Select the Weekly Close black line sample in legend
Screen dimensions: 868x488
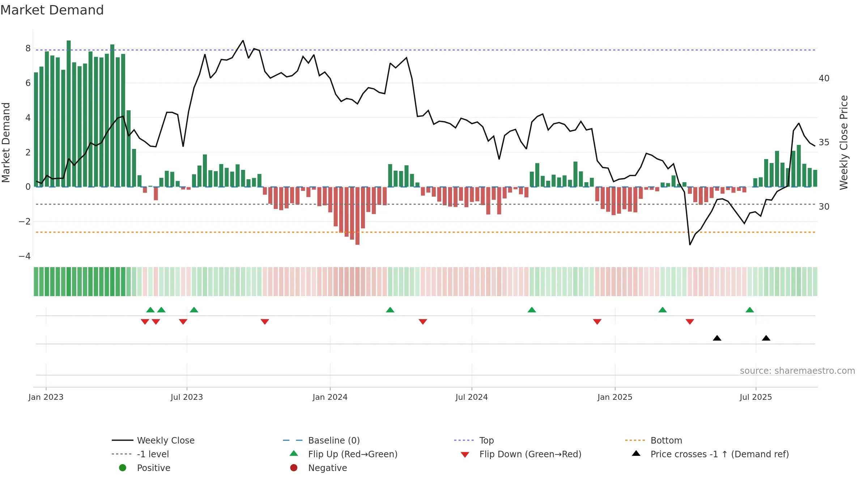click(123, 440)
